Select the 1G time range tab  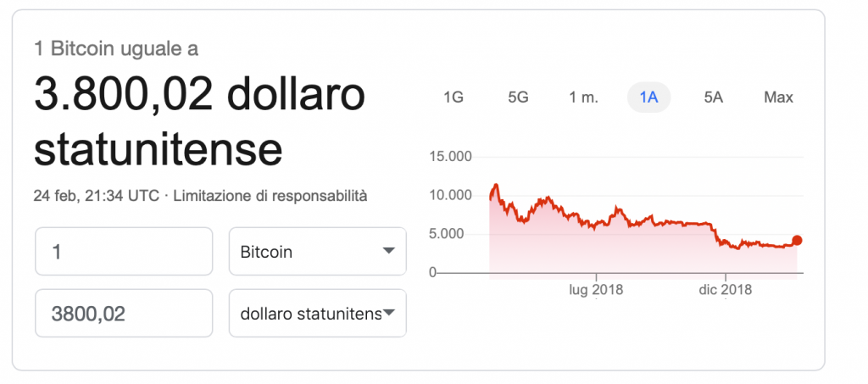click(x=453, y=98)
